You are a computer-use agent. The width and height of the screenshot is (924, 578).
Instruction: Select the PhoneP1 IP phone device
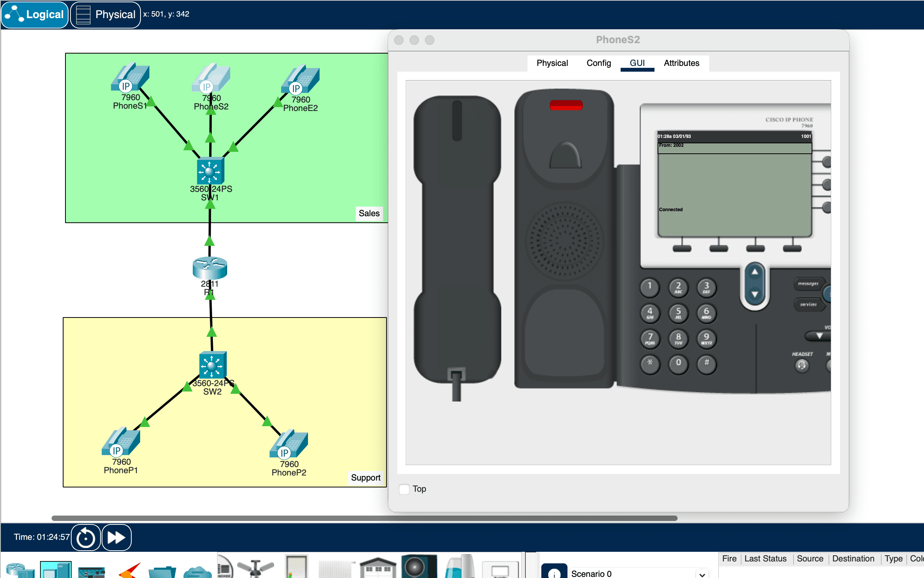[121, 442]
